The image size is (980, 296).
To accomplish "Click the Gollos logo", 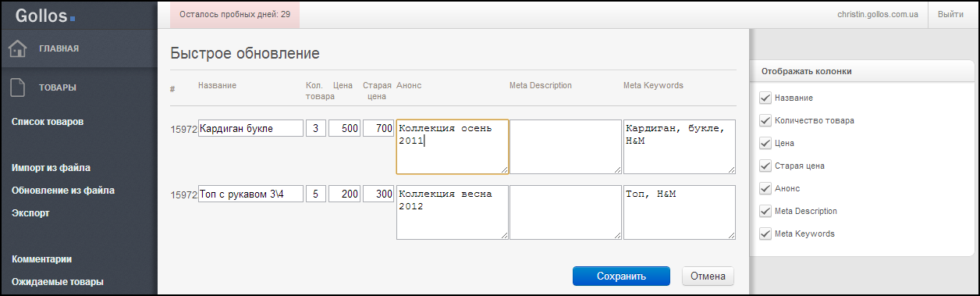I will pos(44,14).
